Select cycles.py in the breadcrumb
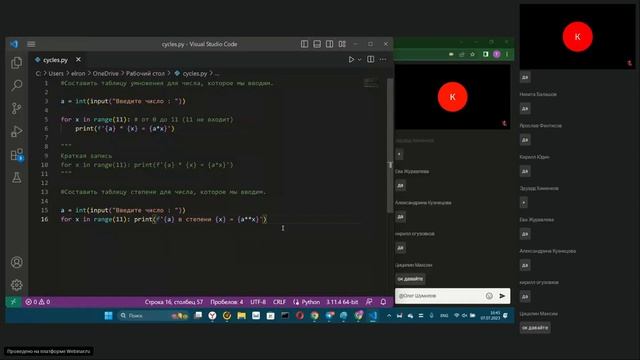The image size is (640, 360). point(195,73)
